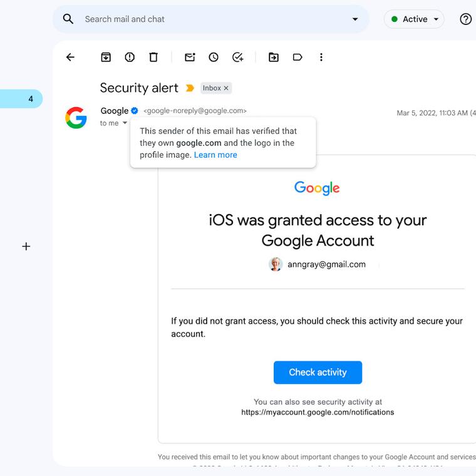Snooze the email with the clock icon
This screenshot has height=476, width=476.
click(214, 57)
